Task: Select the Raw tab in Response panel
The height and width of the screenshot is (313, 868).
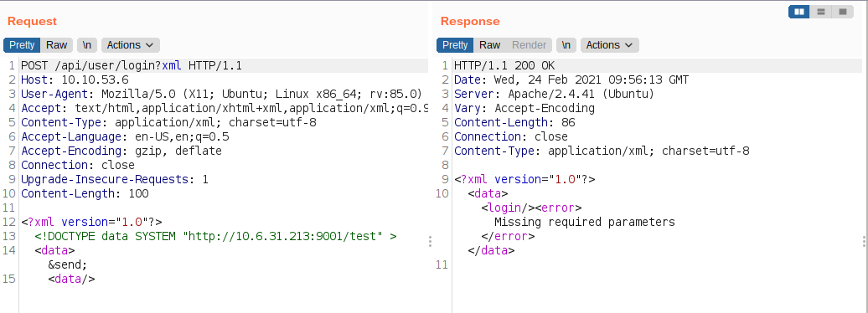Action: 490,45
